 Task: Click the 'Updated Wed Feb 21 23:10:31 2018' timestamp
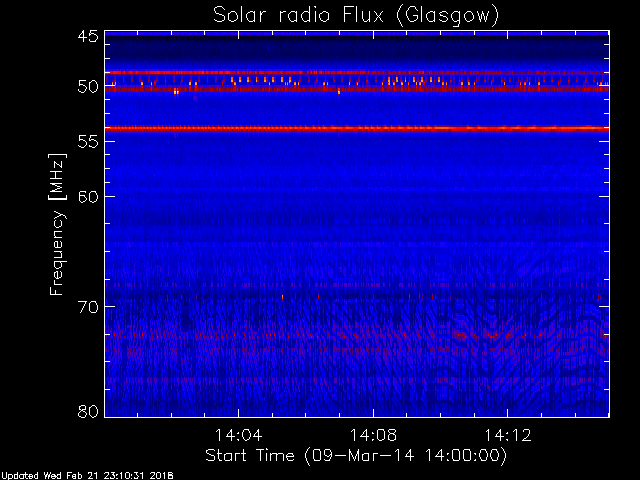click(x=87, y=476)
